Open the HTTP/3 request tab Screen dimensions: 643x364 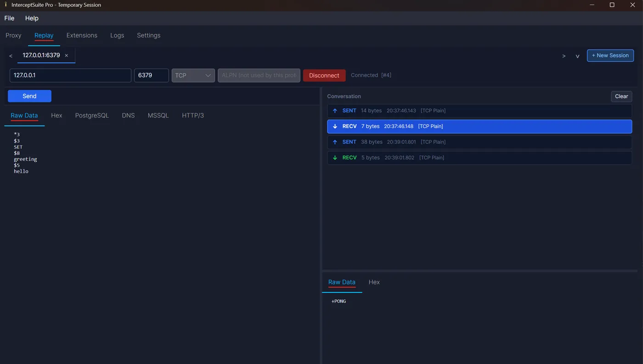click(193, 115)
